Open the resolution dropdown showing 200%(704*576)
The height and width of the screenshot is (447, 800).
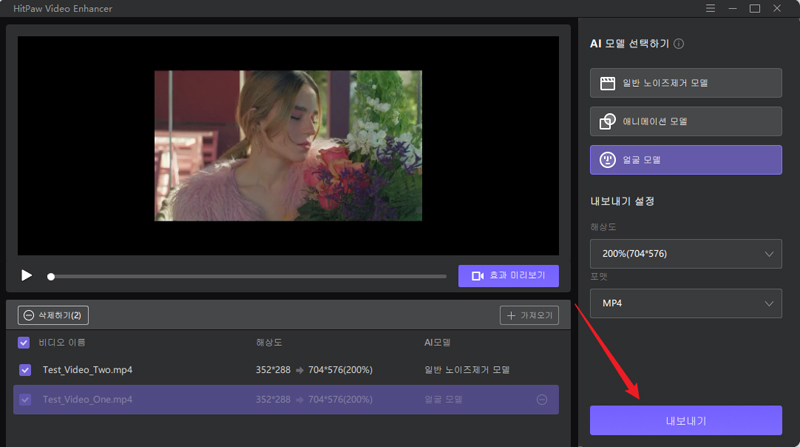click(x=685, y=254)
